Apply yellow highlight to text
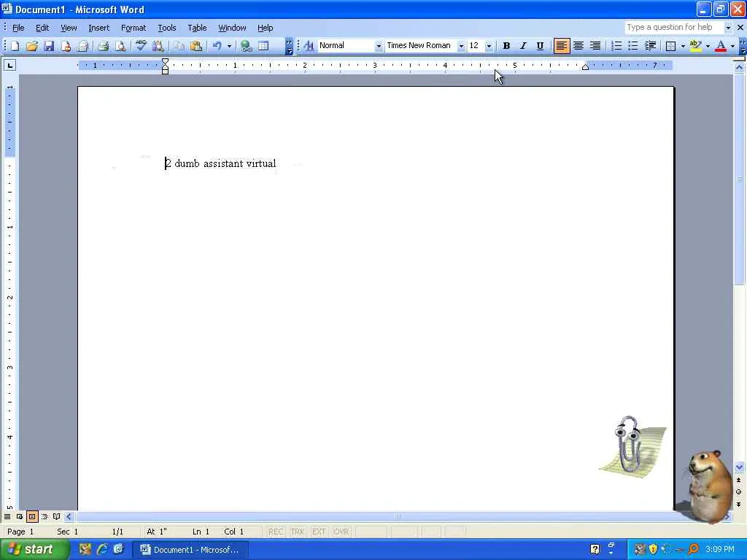This screenshot has height=560, width=747. [x=695, y=46]
